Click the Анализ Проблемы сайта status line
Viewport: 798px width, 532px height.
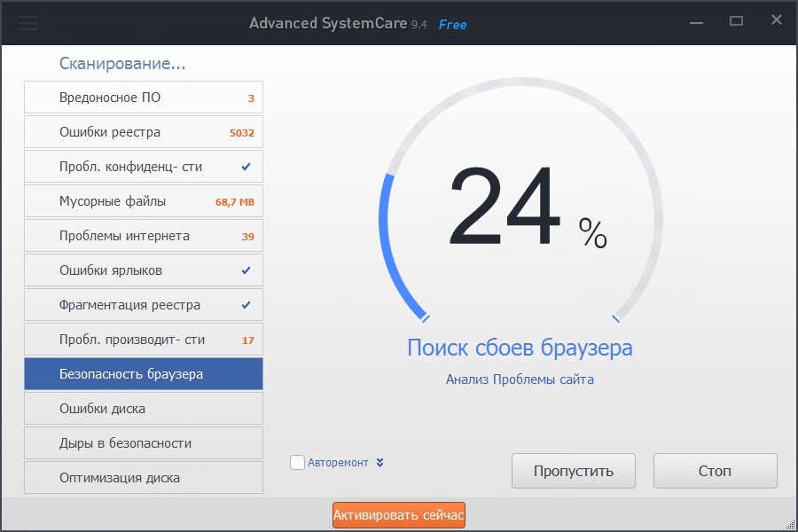click(x=520, y=379)
